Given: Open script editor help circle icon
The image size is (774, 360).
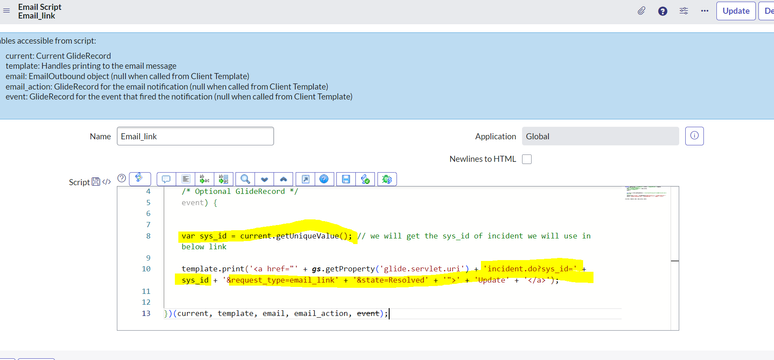Looking at the screenshot, I should point(122,178).
